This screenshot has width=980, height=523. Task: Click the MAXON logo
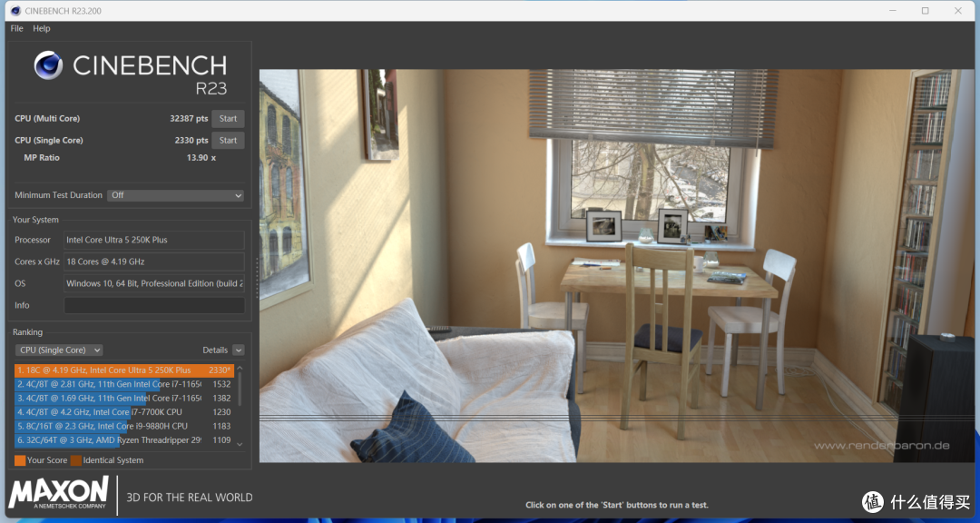(x=58, y=492)
